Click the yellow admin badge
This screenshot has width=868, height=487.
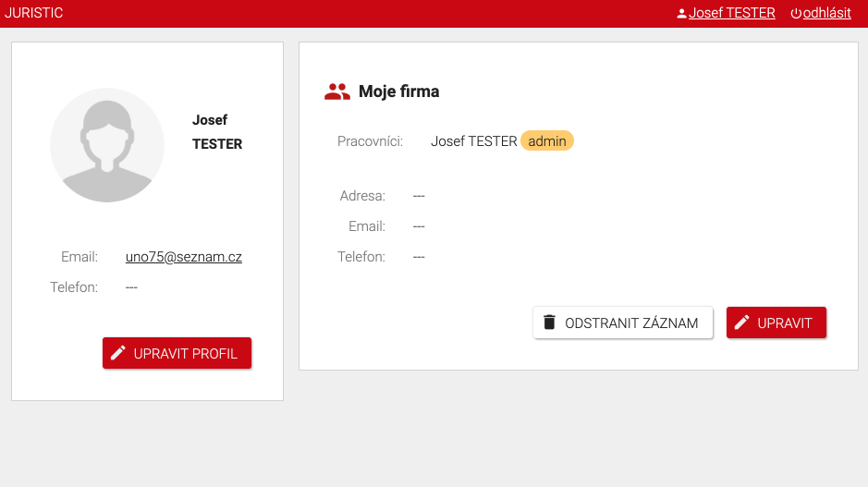(546, 141)
